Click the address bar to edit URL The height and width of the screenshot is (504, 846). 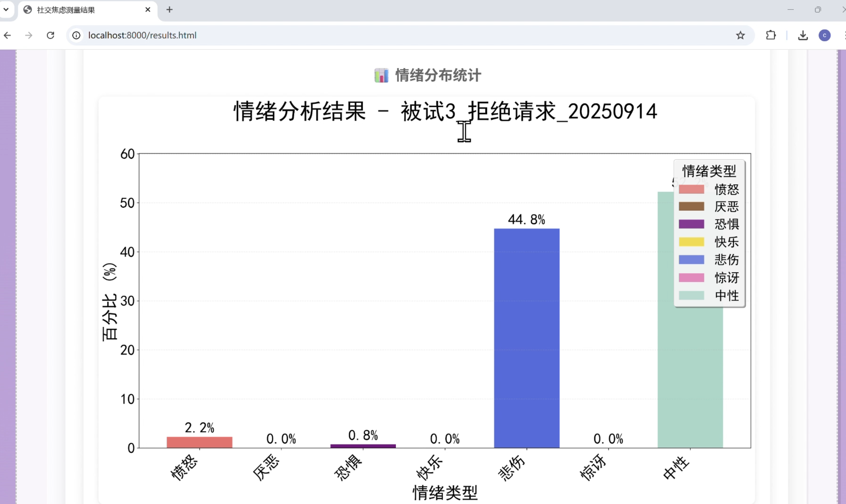click(x=238, y=35)
